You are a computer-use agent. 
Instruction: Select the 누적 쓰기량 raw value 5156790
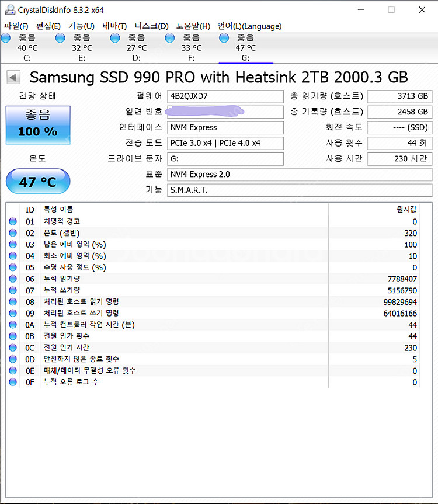(x=402, y=291)
